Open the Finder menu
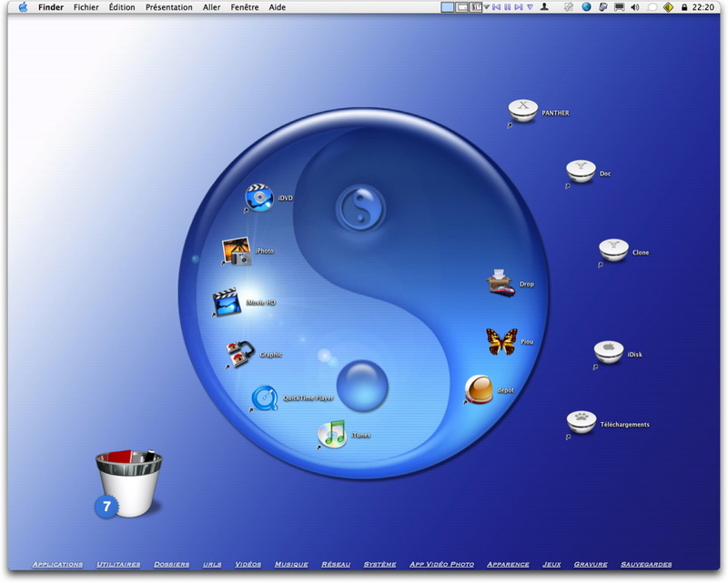This screenshot has height=583, width=728. tap(51, 7)
